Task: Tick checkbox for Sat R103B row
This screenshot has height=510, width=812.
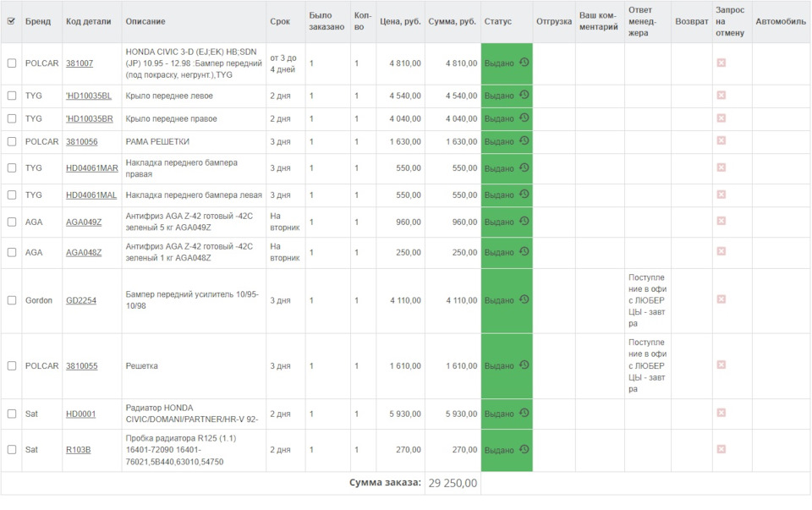Action: (11, 449)
